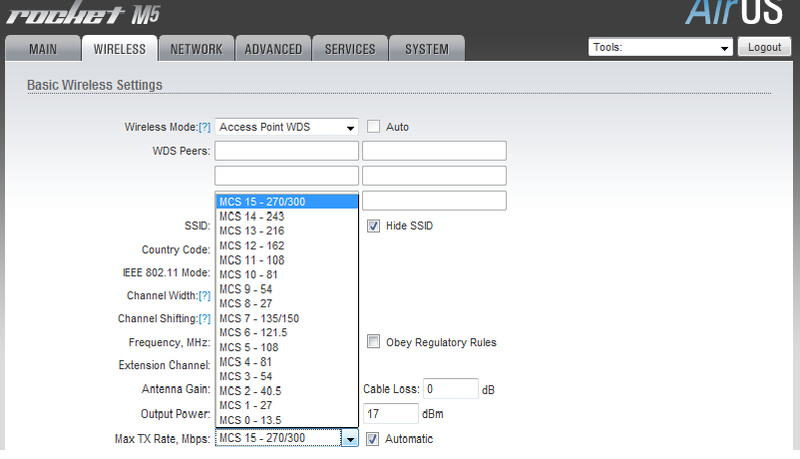The height and width of the screenshot is (459, 800).
Task: Switch to the WIRELESS tab
Action: click(x=119, y=49)
